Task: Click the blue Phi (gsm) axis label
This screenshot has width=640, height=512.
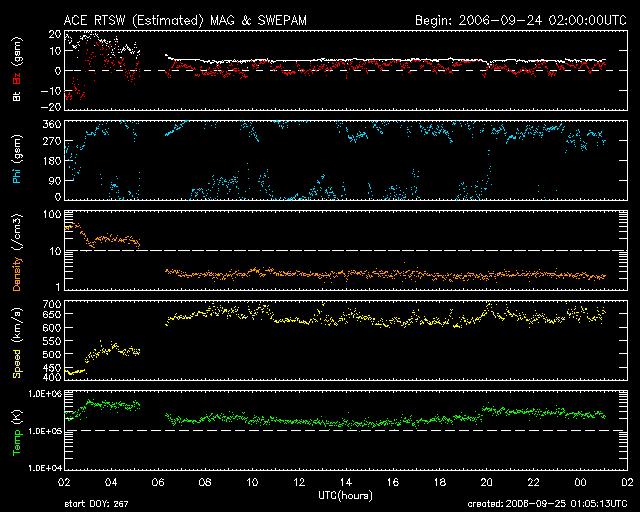Action: pyautogui.click(x=17, y=160)
